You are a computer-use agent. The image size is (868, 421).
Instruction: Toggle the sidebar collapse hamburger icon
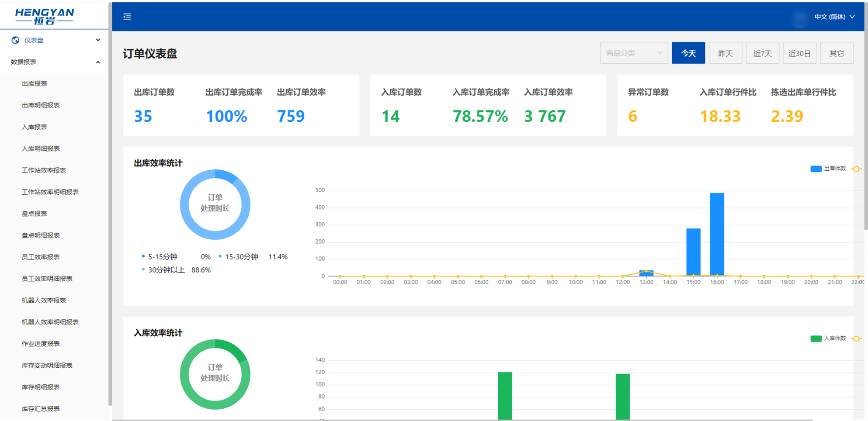pos(127,17)
